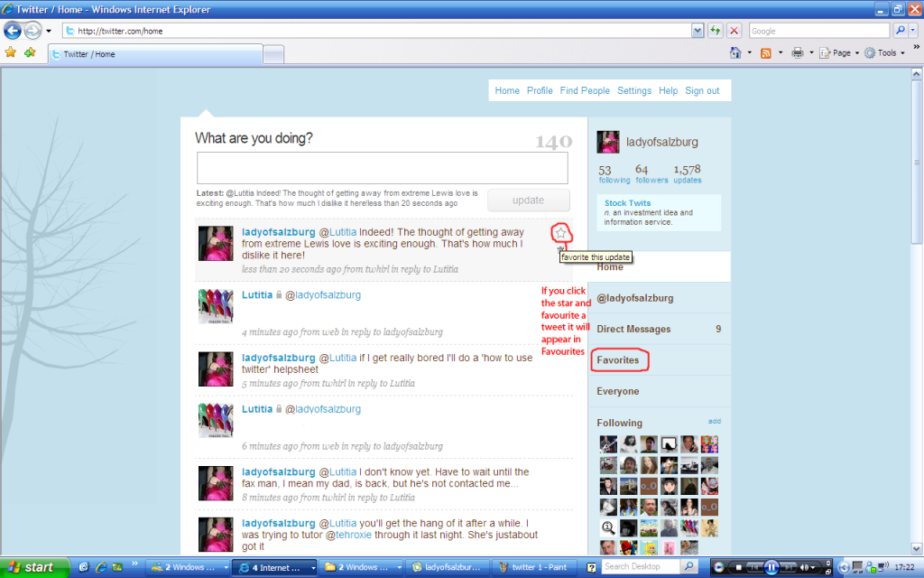Open the Print options dropdown arrow
The width and height of the screenshot is (924, 578).
811,52
